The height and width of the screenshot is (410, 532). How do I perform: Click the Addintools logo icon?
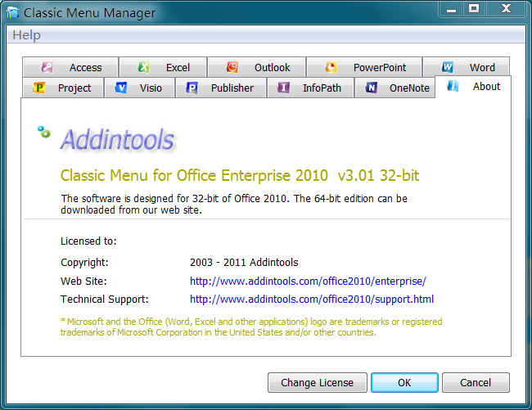(44, 131)
